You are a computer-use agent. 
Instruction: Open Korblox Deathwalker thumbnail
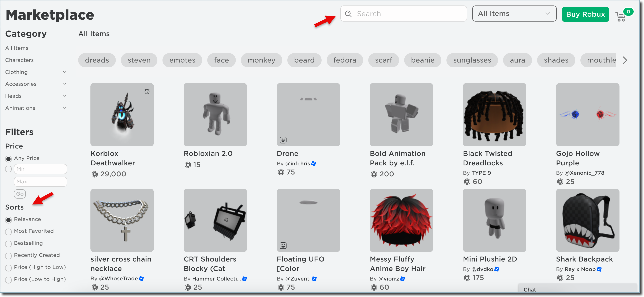pyautogui.click(x=122, y=115)
